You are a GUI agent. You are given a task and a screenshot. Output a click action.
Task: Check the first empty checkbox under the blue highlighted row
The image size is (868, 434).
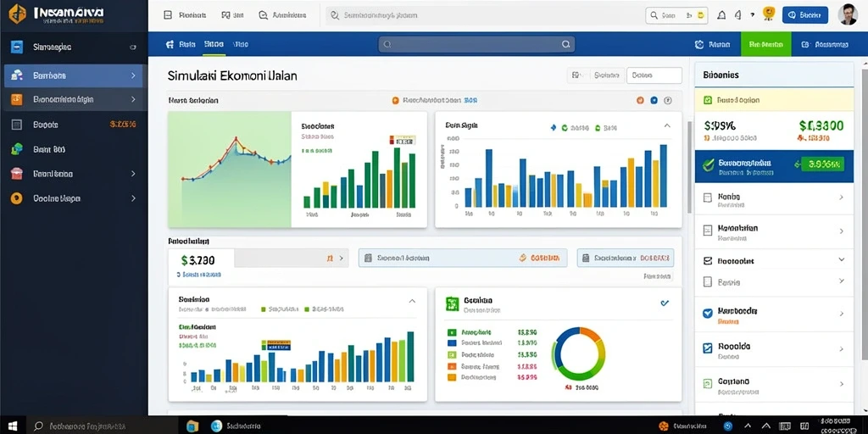pos(707,197)
